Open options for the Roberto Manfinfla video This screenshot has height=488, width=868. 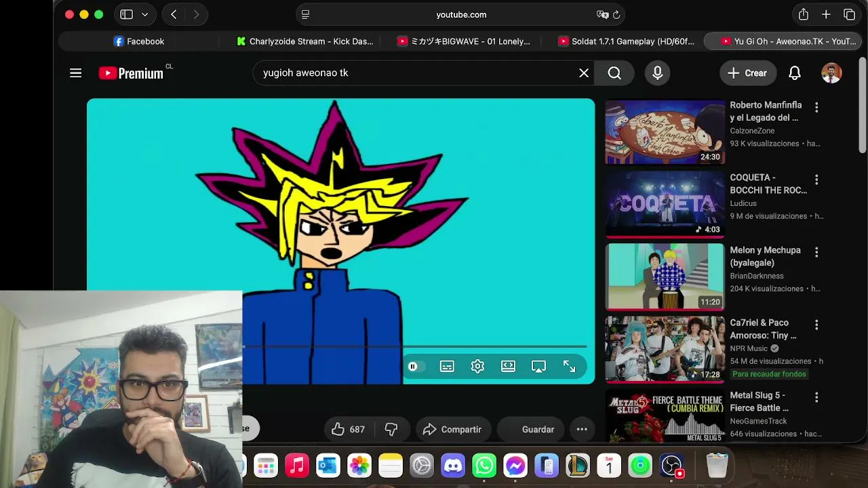click(816, 107)
